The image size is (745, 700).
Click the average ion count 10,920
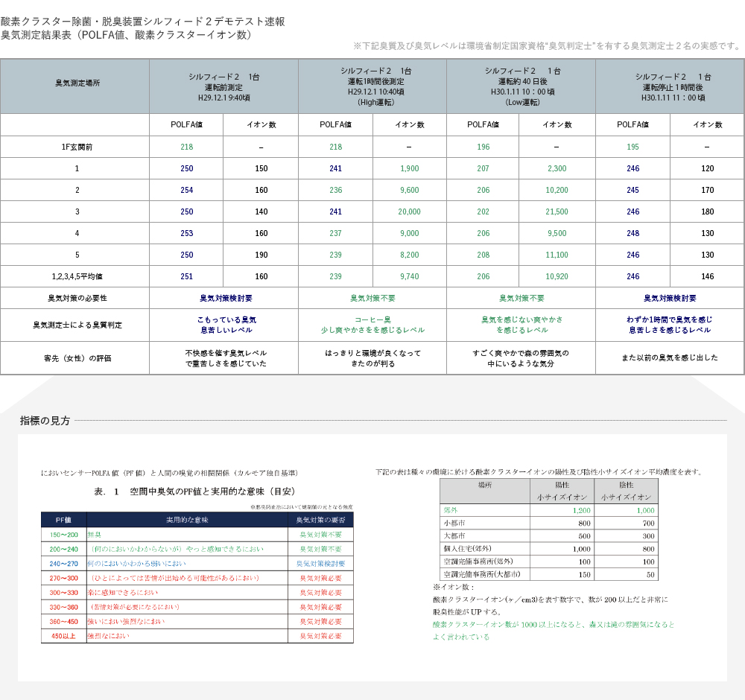pyautogui.click(x=557, y=276)
